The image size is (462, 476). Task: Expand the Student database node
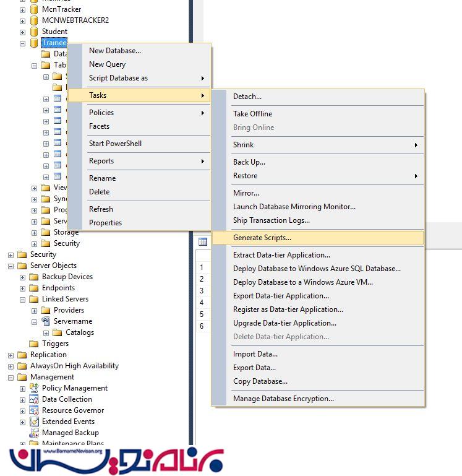[x=22, y=32]
